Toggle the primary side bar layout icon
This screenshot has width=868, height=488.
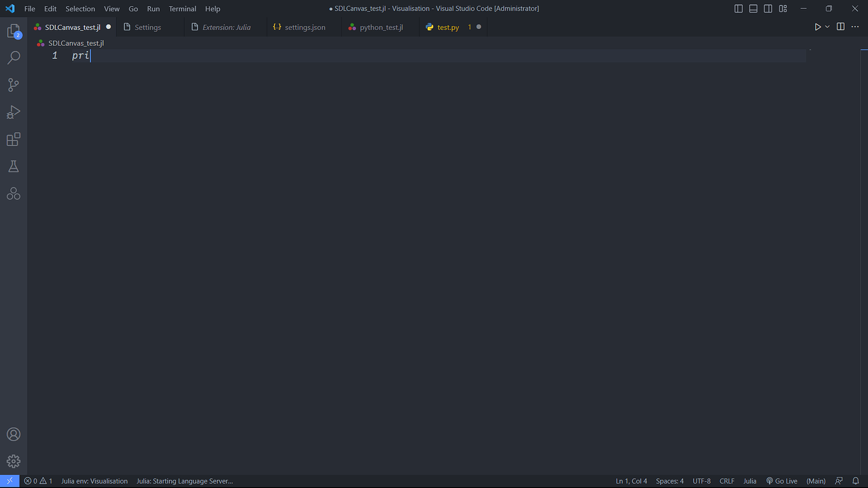click(x=737, y=8)
